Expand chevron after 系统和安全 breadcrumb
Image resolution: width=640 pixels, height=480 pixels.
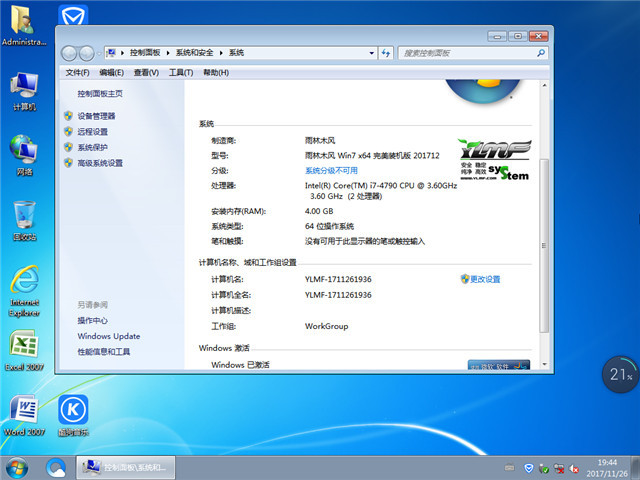221,53
